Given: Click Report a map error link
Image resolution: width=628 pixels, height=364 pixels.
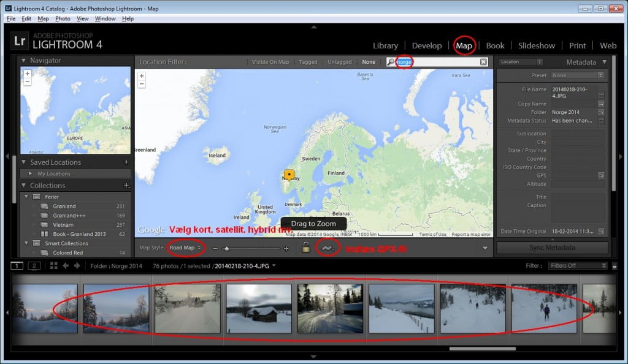Looking at the screenshot, I should (x=471, y=235).
